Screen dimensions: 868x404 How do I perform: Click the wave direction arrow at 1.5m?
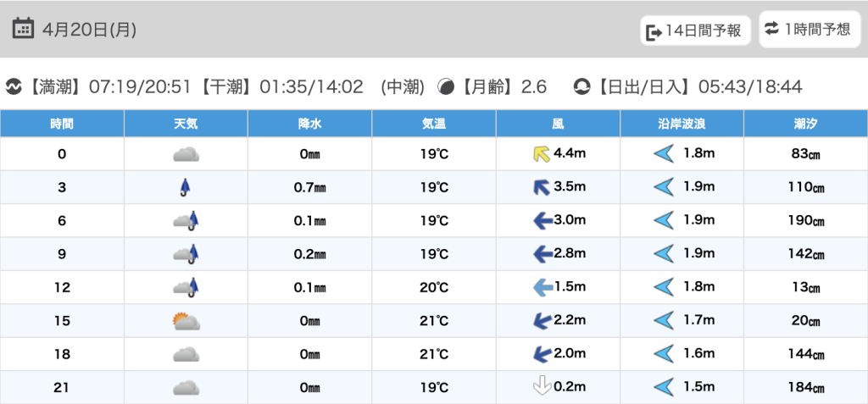tap(663, 387)
